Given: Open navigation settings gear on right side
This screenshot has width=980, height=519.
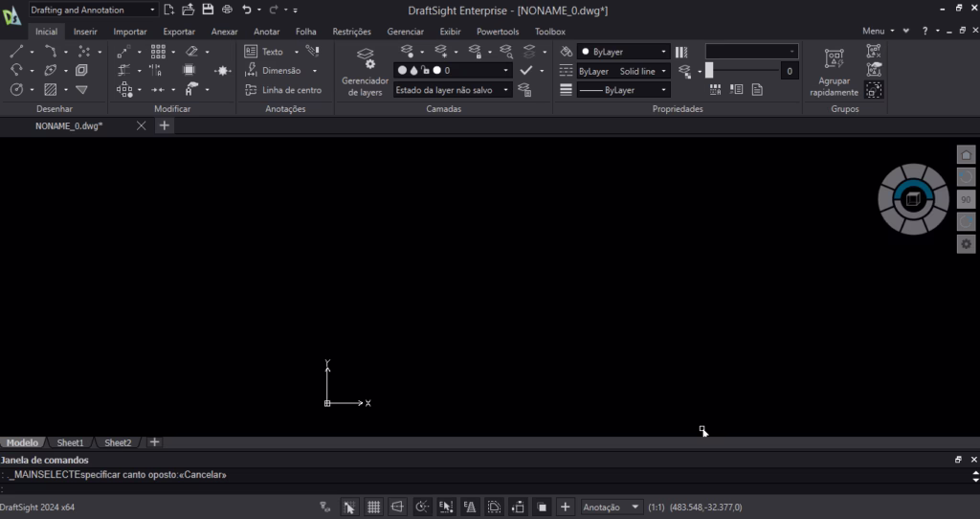Looking at the screenshot, I should 967,244.
